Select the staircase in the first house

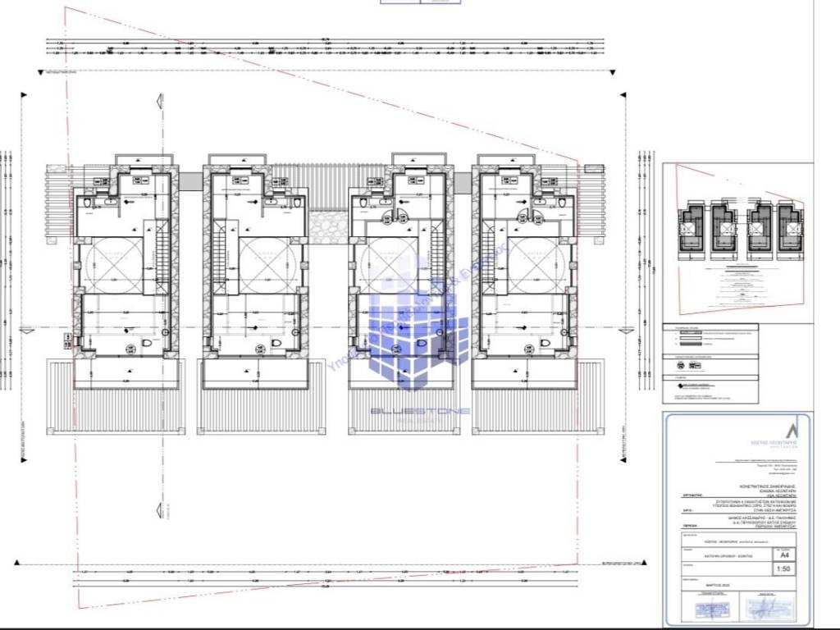151,257
